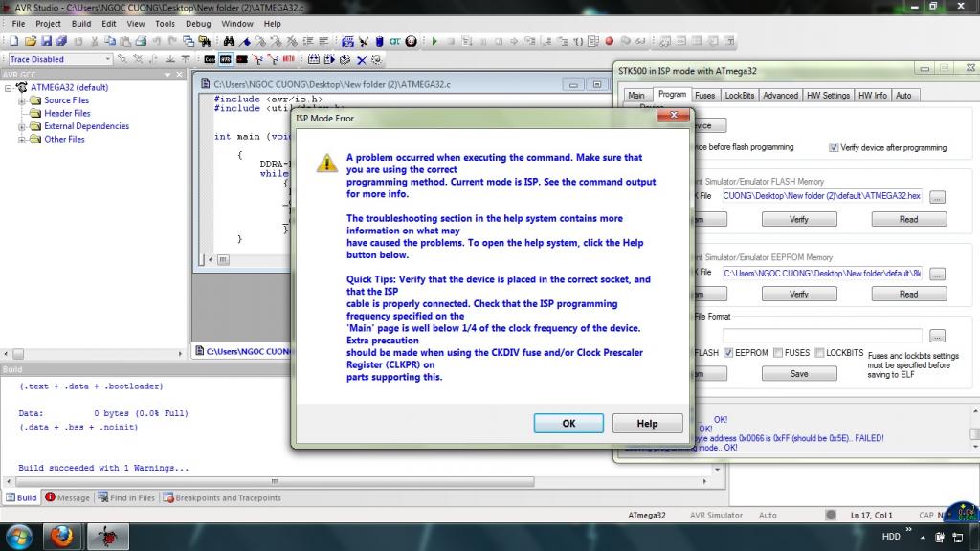Open the Project menu
Screen dimensions: 980x551
(48, 24)
